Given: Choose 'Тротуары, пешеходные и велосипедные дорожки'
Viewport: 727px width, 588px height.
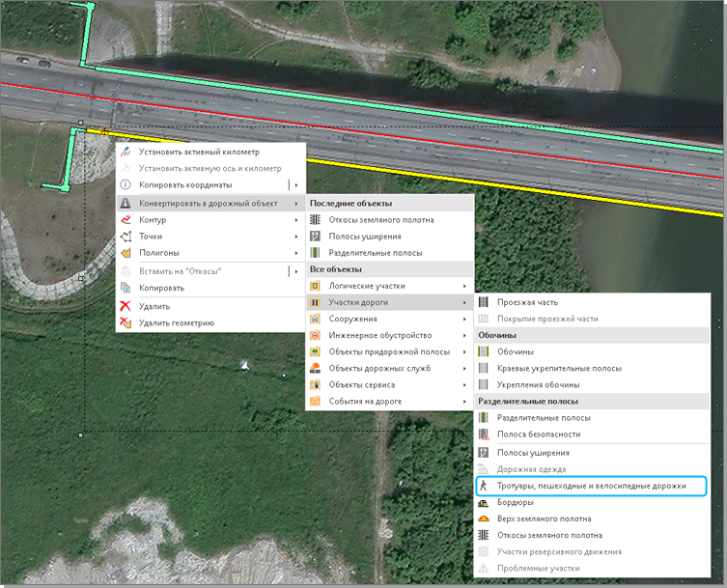Looking at the screenshot, I should click(591, 486).
